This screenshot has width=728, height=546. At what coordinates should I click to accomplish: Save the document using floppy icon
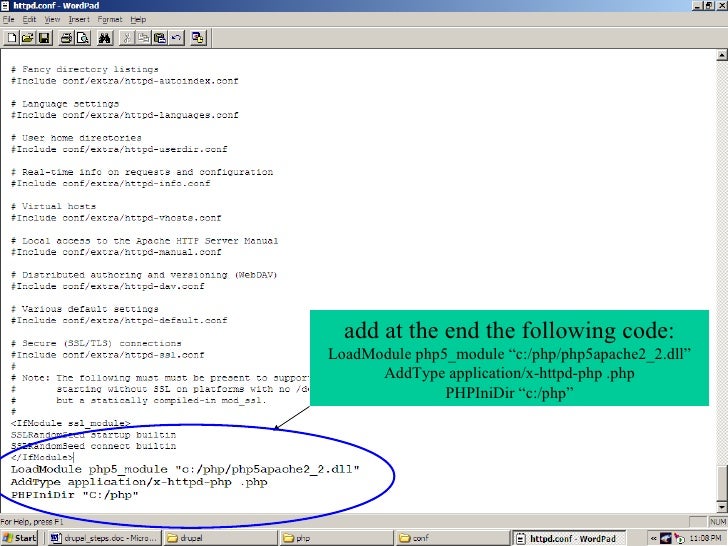pyautogui.click(x=44, y=38)
